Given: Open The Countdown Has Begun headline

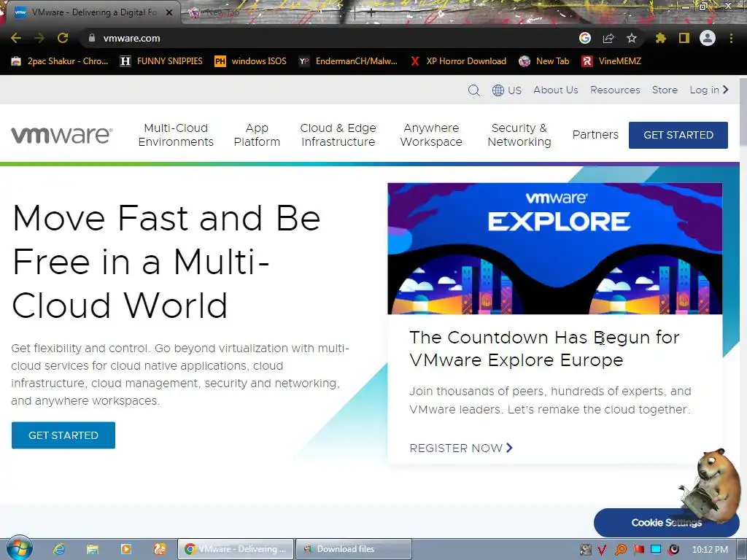Looking at the screenshot, I should click(544, 349).
